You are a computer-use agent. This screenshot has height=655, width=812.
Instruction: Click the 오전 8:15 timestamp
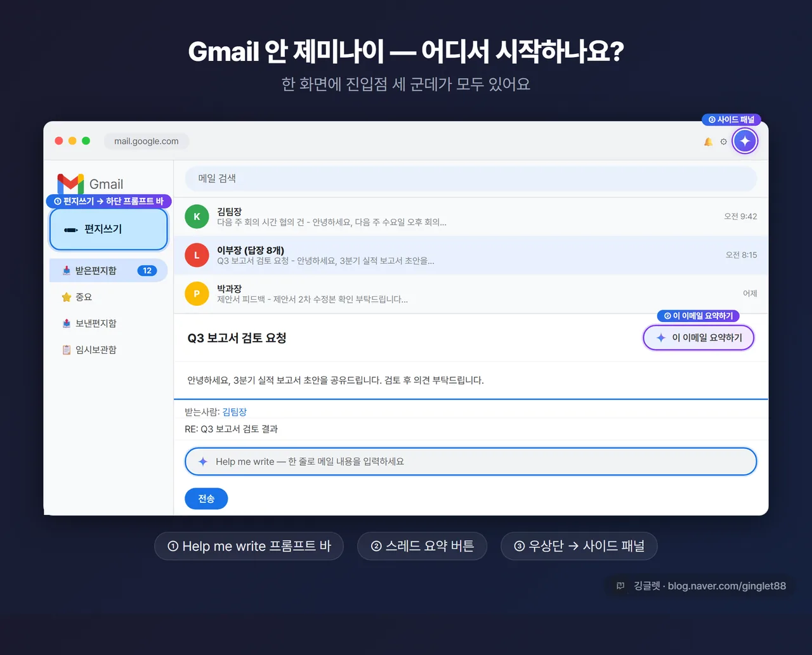[x=741, y=255]
